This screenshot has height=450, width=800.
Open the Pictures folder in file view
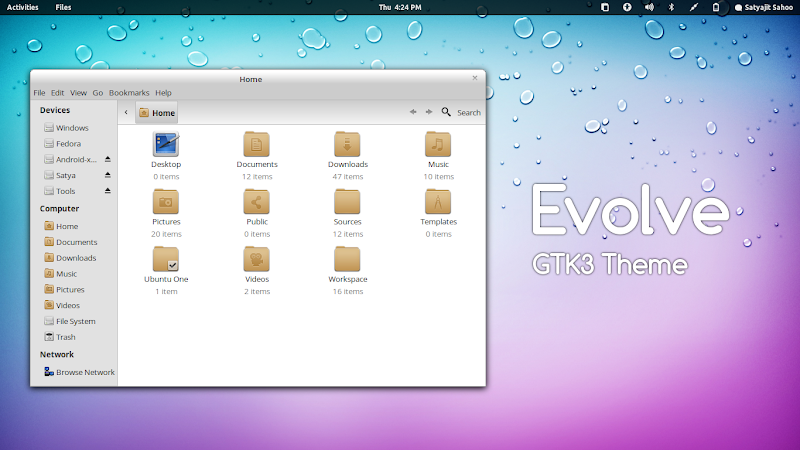point(166,202)
